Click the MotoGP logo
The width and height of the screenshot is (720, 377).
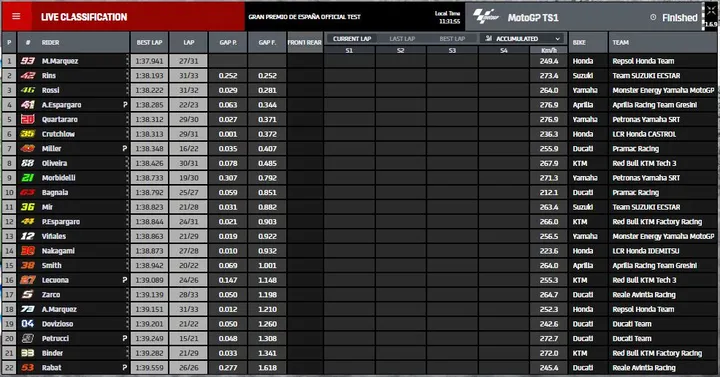click(486, 17)
